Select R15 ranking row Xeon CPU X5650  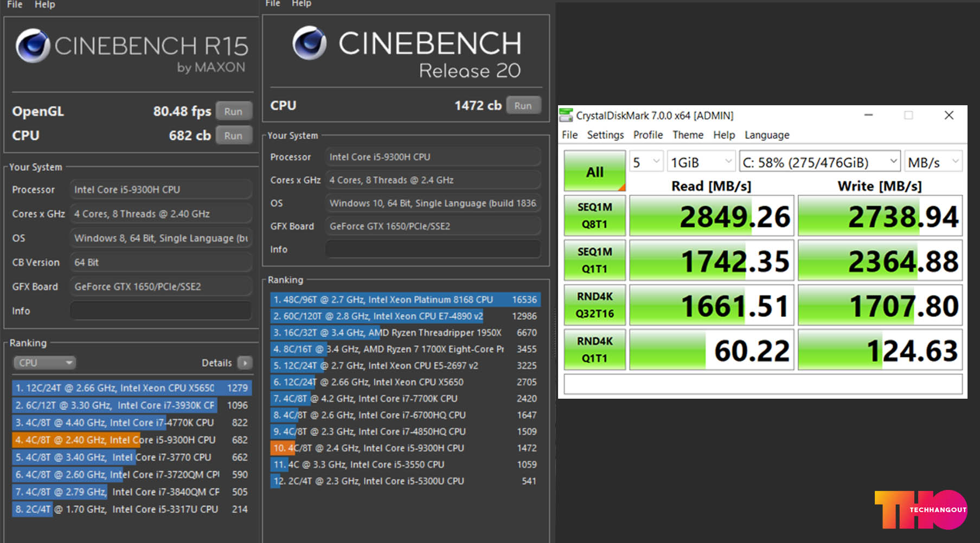pyautogui.click(x=131, y=388)
